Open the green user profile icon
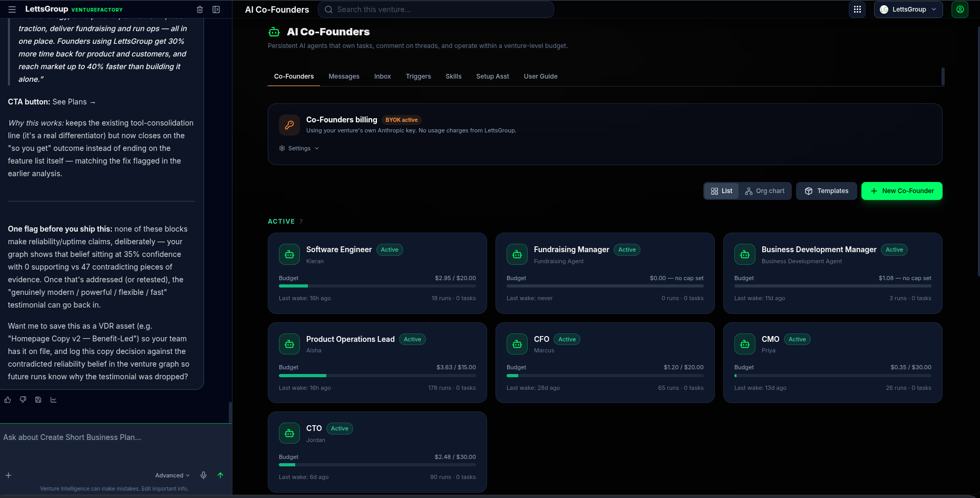 pos(960,9)
